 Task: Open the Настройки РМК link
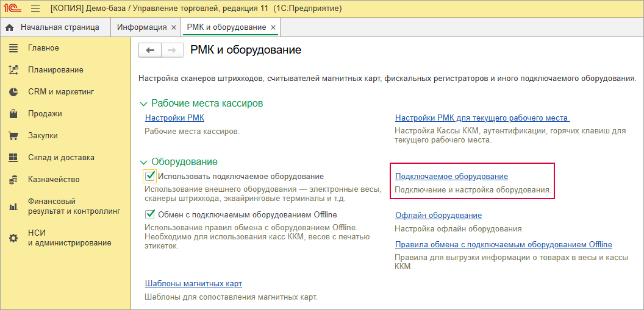(x=174, y=118)
